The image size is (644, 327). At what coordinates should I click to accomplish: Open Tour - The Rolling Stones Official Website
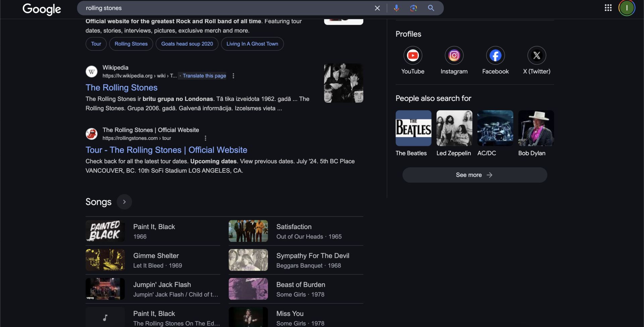(166, 150)
